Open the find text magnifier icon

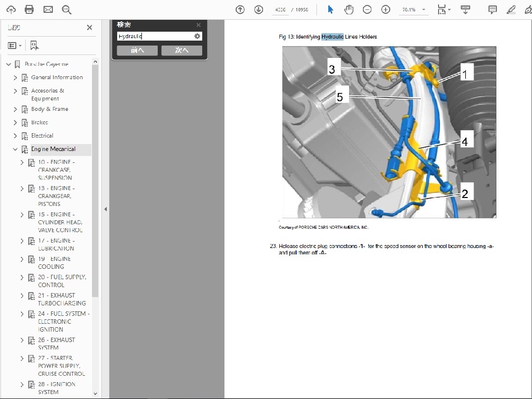tap(66, 9)
